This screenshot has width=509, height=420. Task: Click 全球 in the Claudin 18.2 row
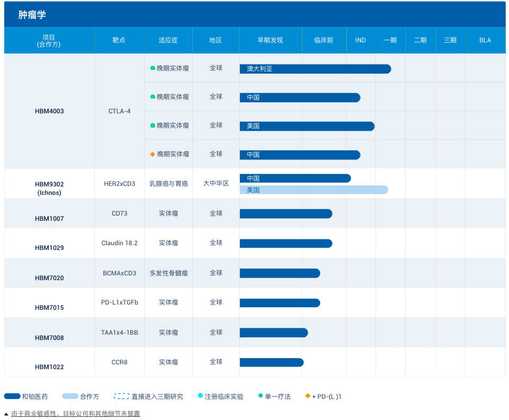[216, 243]
